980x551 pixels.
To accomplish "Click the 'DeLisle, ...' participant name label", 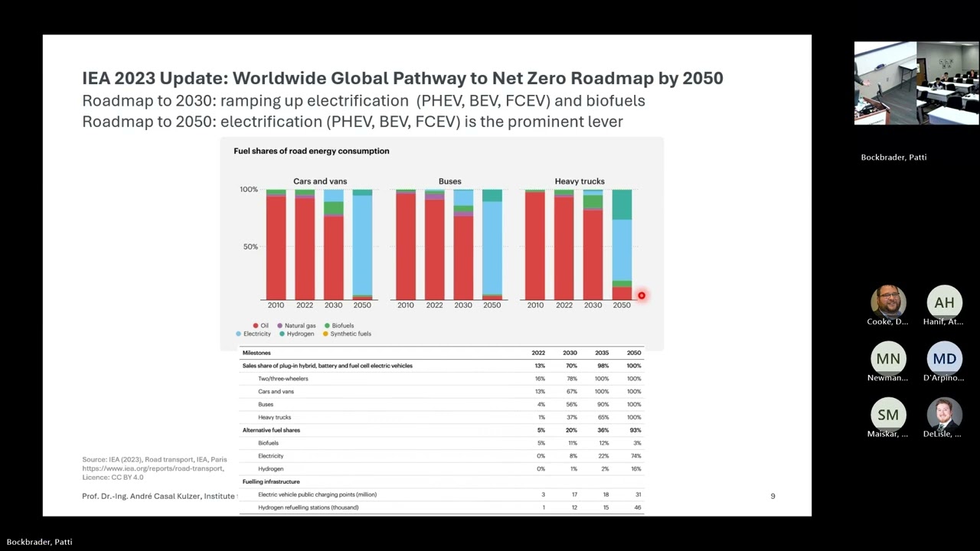I will pos(943,434).
